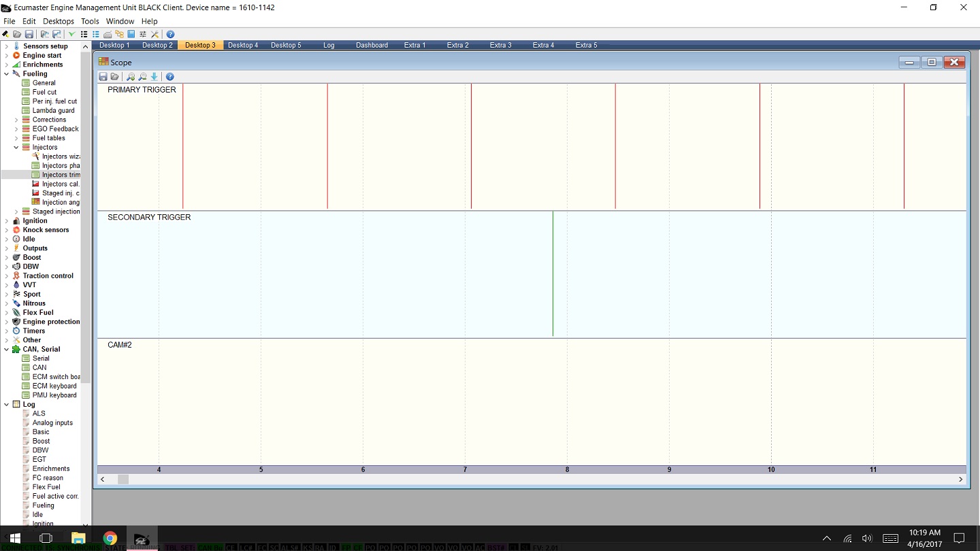Expand the EGO Feedback subtree
980x551 pixels.
[16, 129]
